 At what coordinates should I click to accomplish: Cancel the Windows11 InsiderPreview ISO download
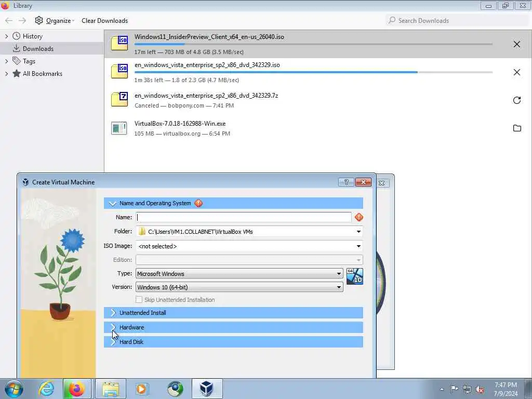[x=516, y=44]
